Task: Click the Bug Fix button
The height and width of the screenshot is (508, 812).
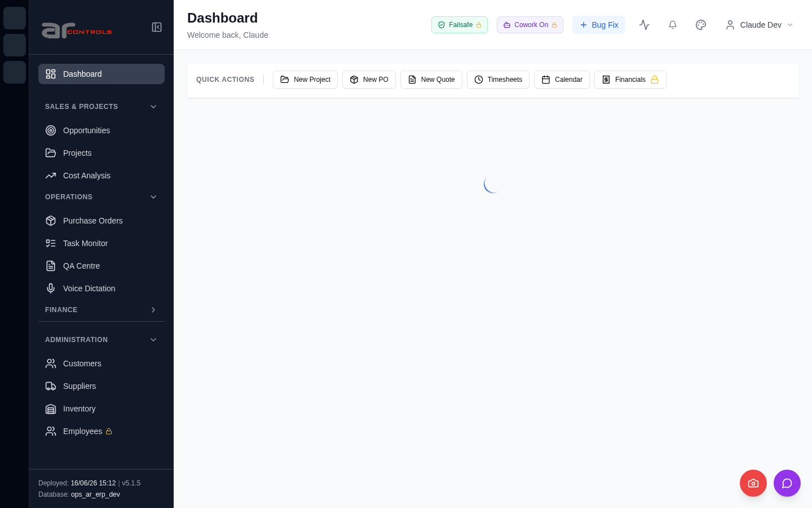Action: point(599,25)
